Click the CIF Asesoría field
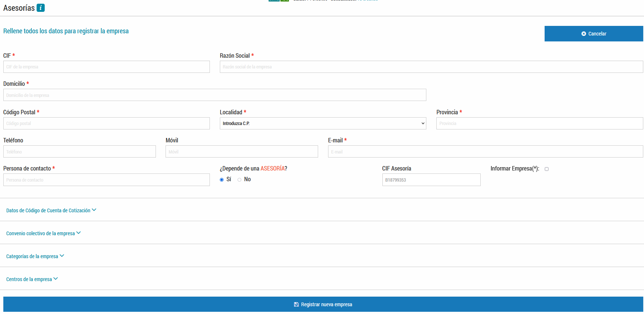The width and height of the screenshot is (644, 314). coord(431,180)
